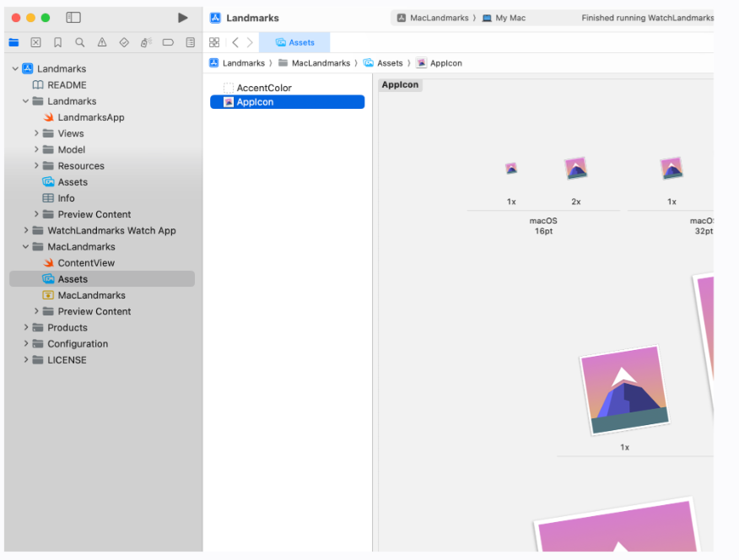Expand Preview Content under MacLandmarks

pos(36,311)
